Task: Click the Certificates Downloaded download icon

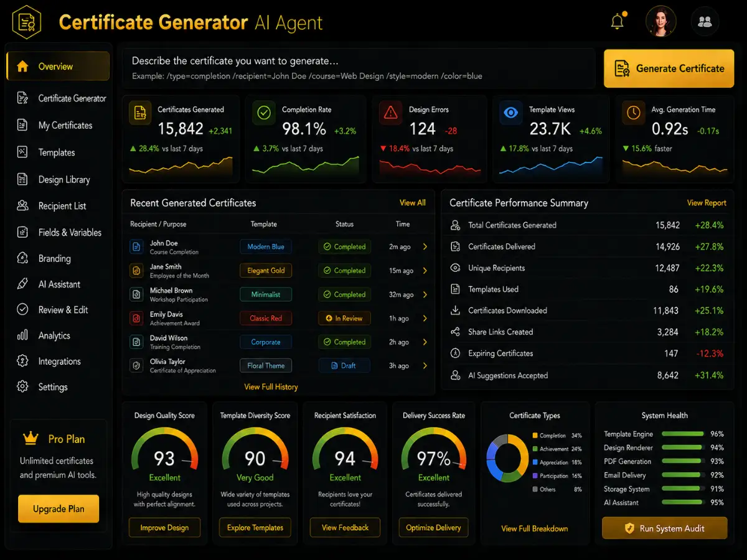Action: coord(456,310)
